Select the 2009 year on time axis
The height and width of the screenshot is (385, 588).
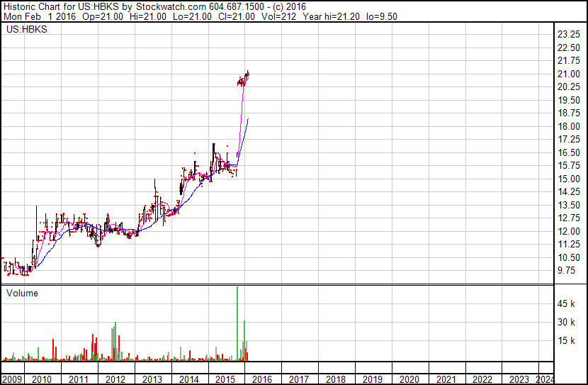click(x=12, y=379)
